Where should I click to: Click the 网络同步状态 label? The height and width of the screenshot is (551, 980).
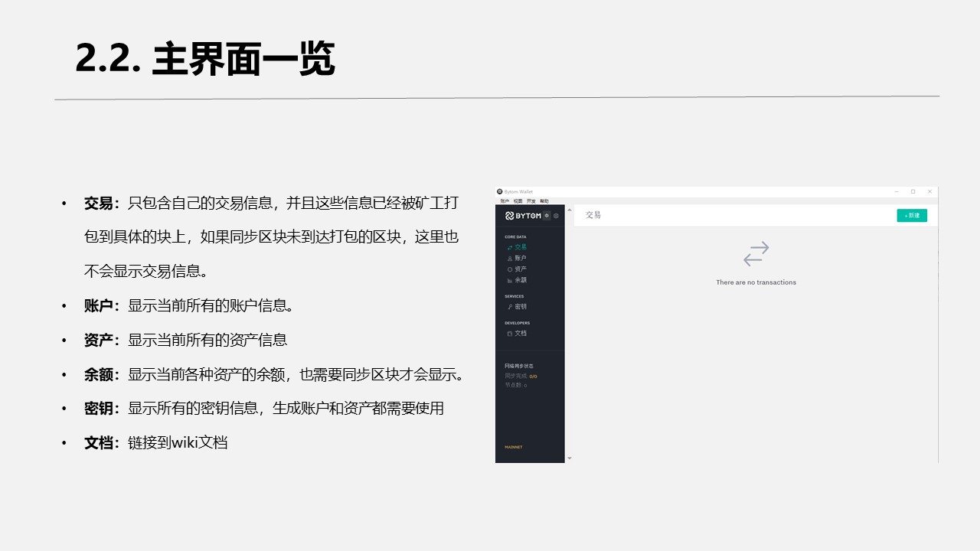pos(519,367)
